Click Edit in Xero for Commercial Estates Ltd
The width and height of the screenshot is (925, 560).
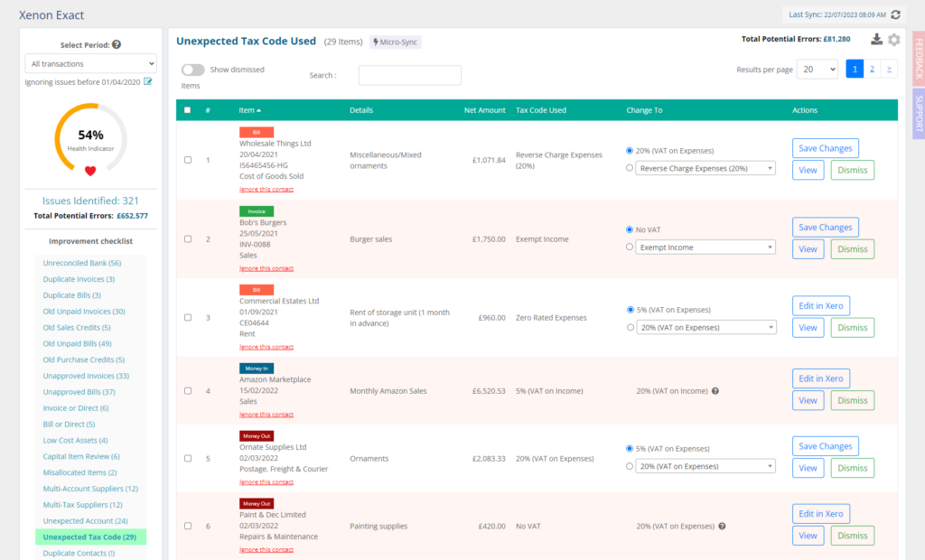pos(820,305)
